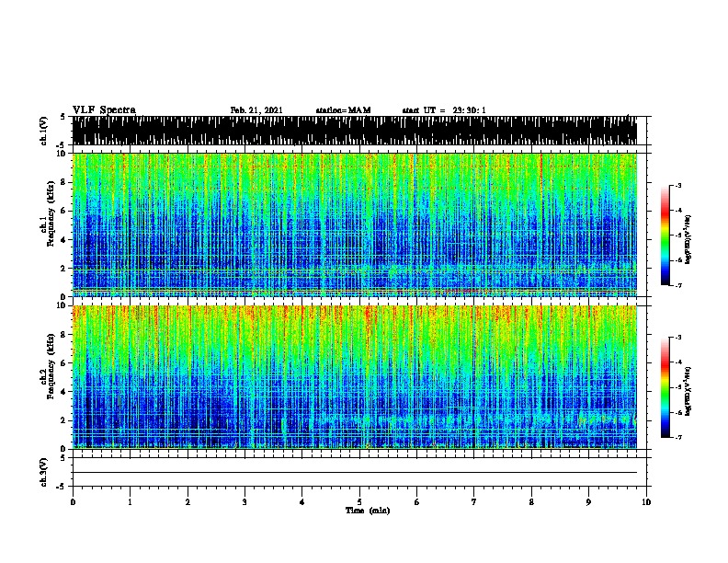Select the date text "Feb. 21, 2021"
The image size is (728, 563).
(x=256, y=110)
